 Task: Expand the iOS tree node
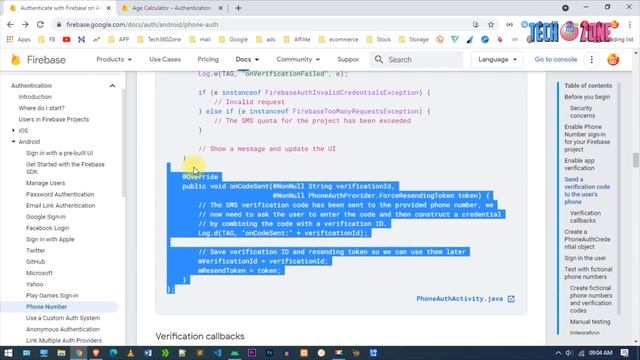pyautogui.click(x=13, y=131)
